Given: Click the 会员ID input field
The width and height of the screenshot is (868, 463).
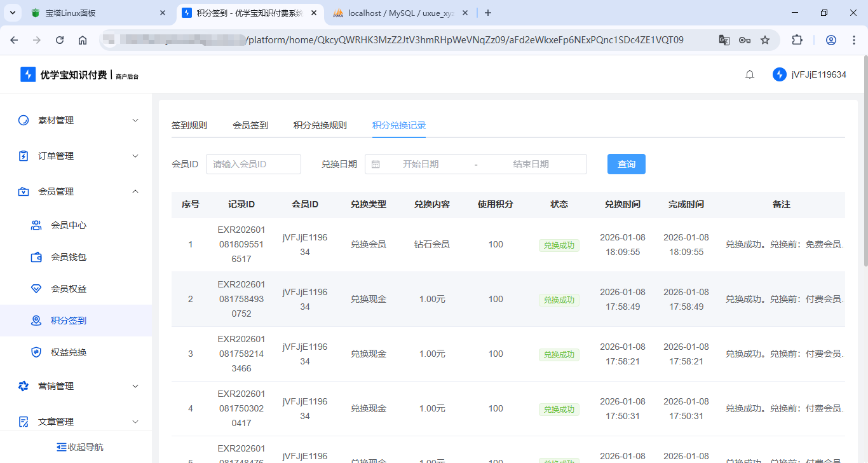Looking at the screenshot, I should point(253,164).
